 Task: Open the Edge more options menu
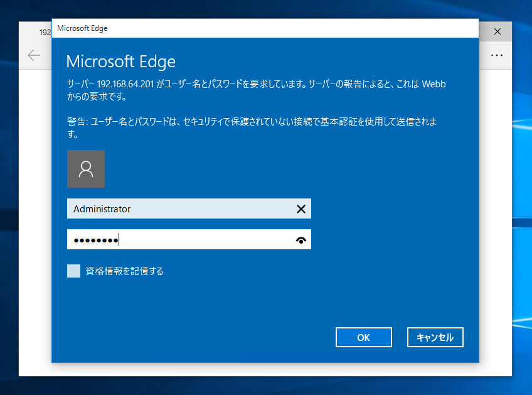coord(497,55)
